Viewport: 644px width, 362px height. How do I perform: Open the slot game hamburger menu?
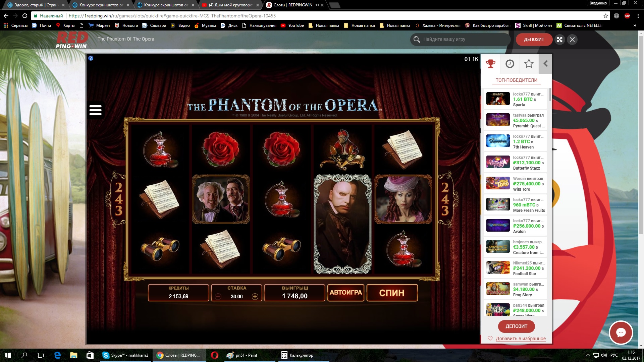pyautogui.click(x=95, y=110)
